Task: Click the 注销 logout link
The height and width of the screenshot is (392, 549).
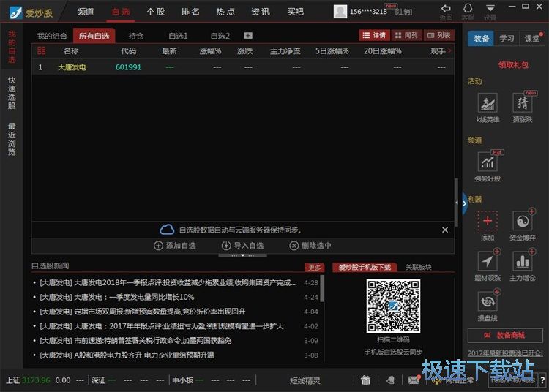Action: (x=403, y=12)
